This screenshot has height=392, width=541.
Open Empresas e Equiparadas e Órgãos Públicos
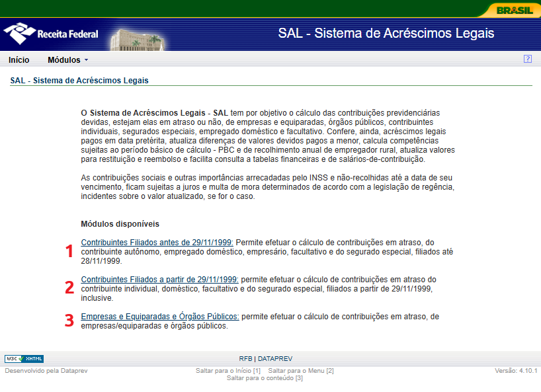[x=159, y=317]
